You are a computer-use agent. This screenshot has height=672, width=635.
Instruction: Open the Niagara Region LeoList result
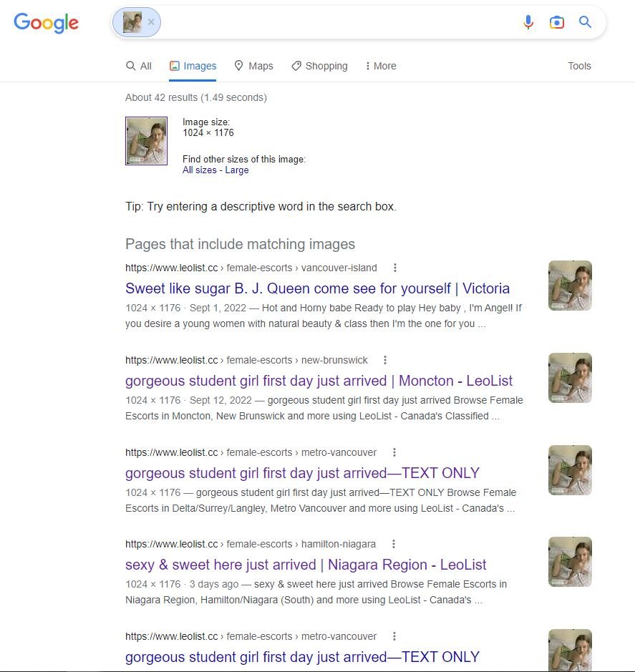click(x=306, y=565)
